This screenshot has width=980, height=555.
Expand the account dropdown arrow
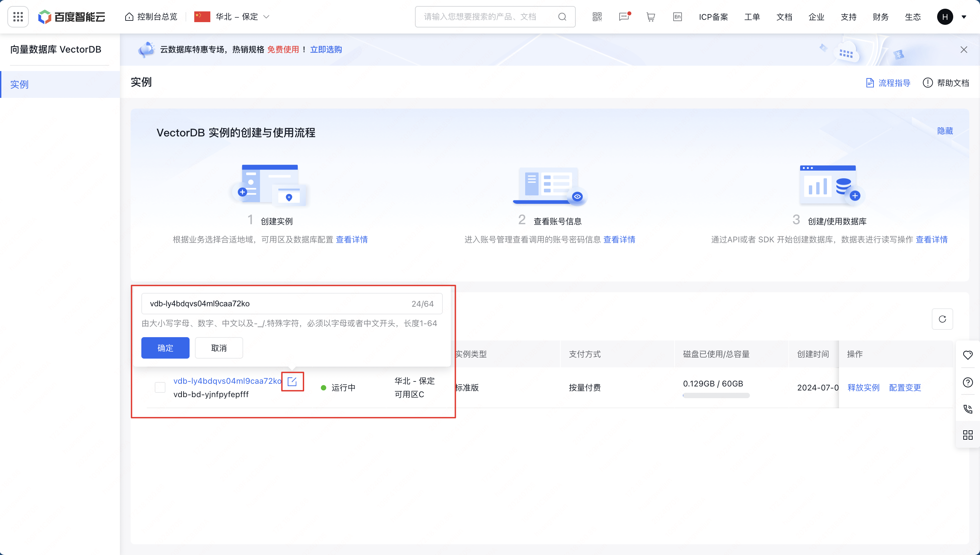(964, 17)
